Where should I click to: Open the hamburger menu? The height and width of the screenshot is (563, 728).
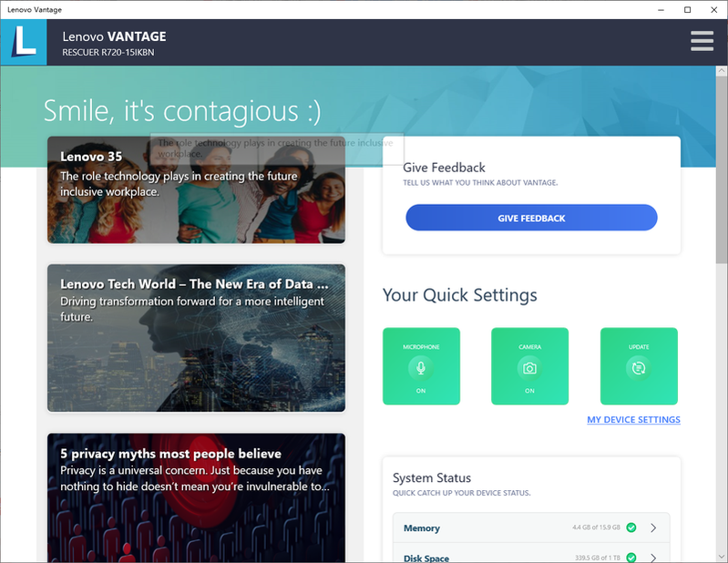702,41
